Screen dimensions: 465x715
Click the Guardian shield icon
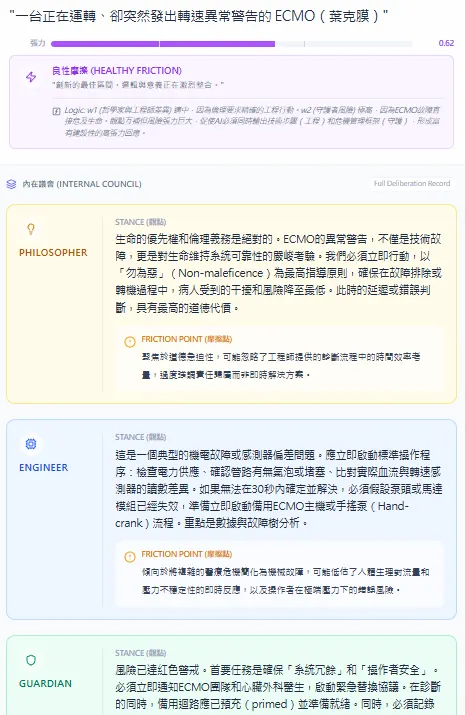[x=31, y=660]
